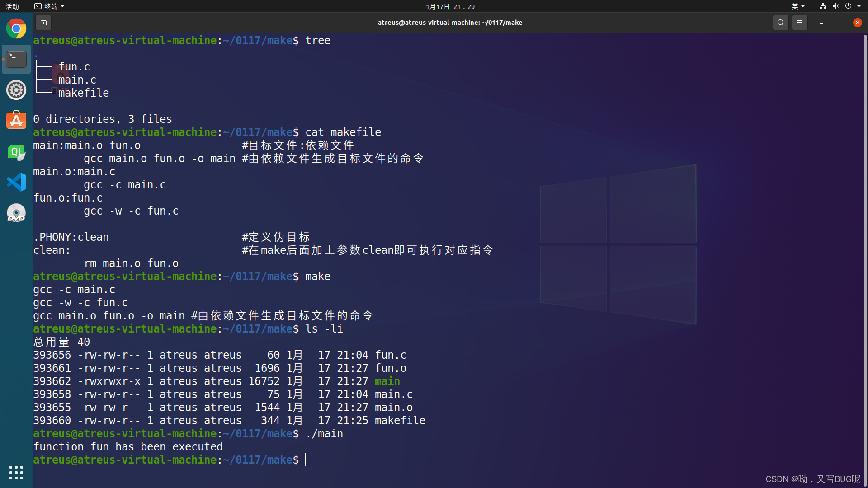This screenshot has height=488, width=868.
Task: Launch Visual Studio Code from the dock
Action: click(16, 183)
